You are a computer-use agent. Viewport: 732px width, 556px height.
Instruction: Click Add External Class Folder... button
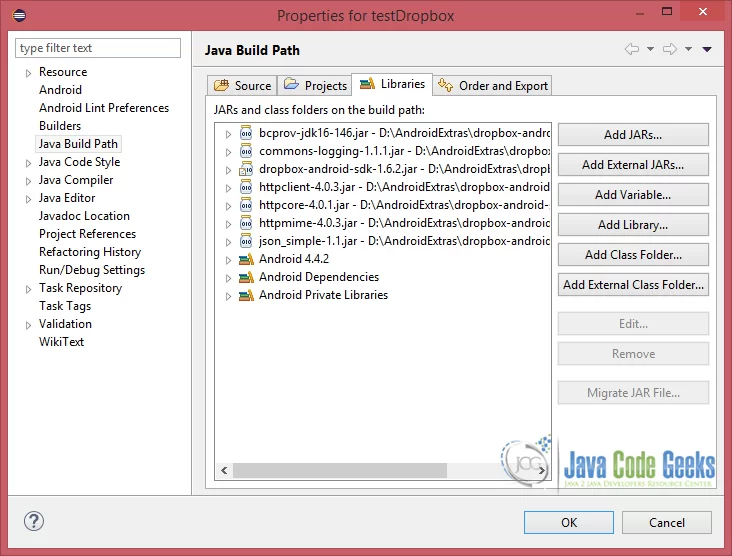[633, 285]
